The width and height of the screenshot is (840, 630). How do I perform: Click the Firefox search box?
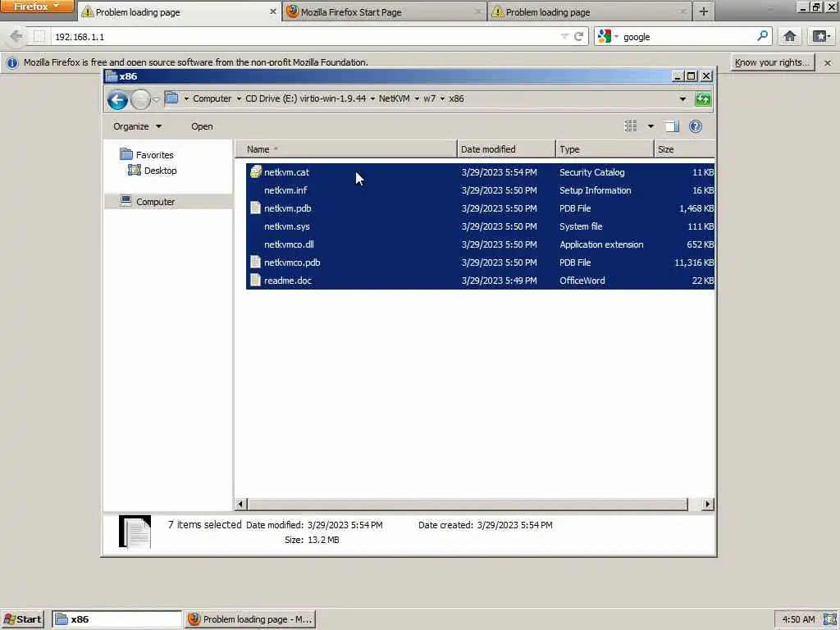click(688, 36)
